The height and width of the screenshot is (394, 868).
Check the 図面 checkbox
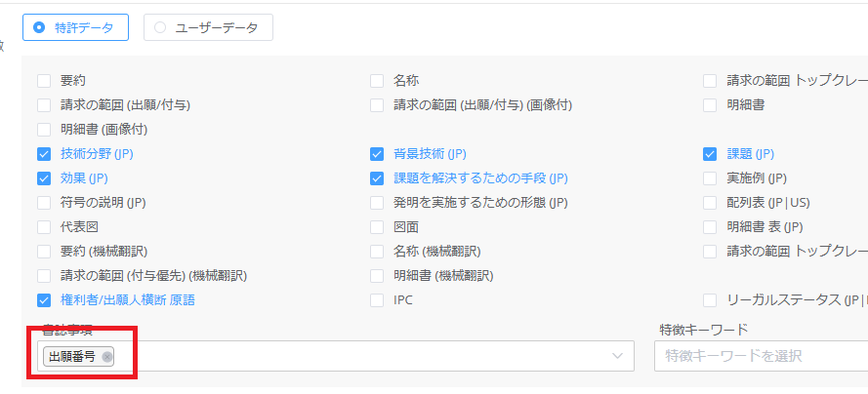(377, 227)
